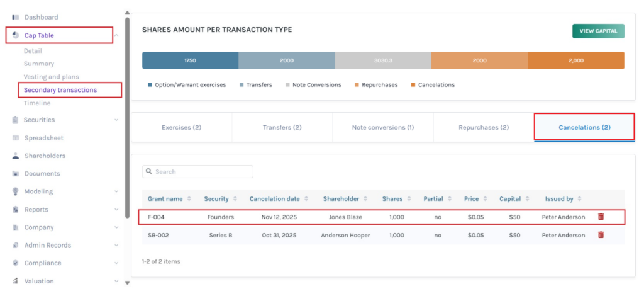644x296 pixels.
Task: Click the sidebar scrollbar down arrow
Action: [x=128, y=283]
